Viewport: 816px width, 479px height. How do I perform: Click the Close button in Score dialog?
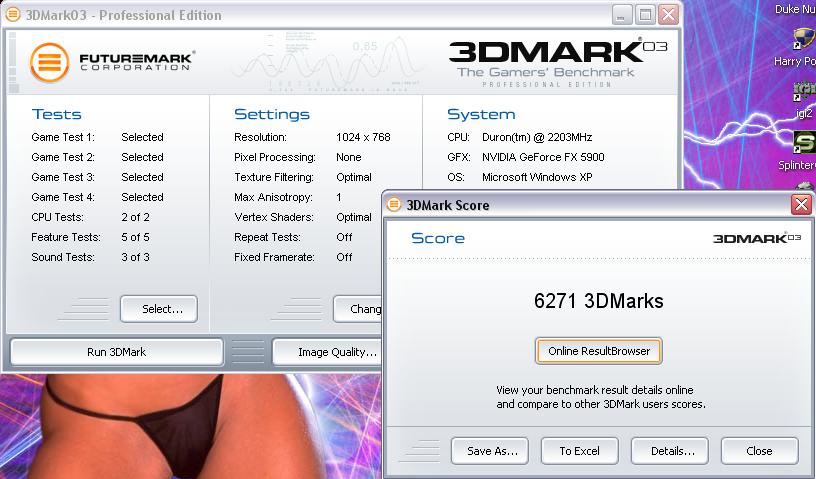[x=760, y=451]
